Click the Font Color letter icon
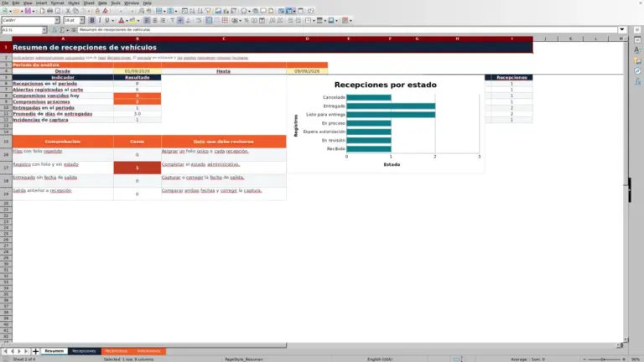Viewport: 644px width, 362px height. [x=121, y=20]
